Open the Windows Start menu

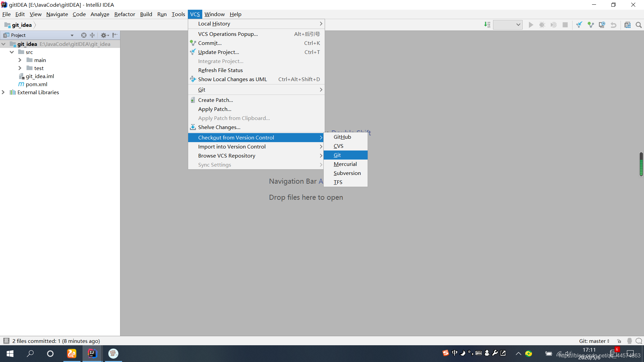(10, 354)
